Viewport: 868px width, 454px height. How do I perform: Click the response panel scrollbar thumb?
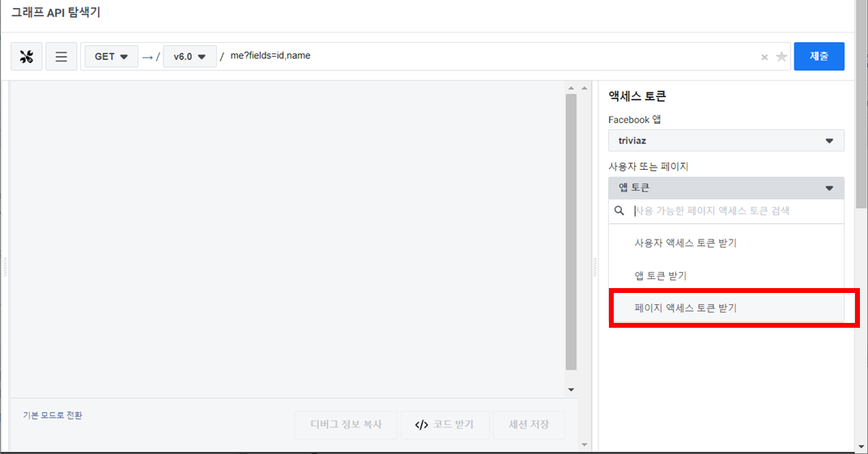point(572,231)
